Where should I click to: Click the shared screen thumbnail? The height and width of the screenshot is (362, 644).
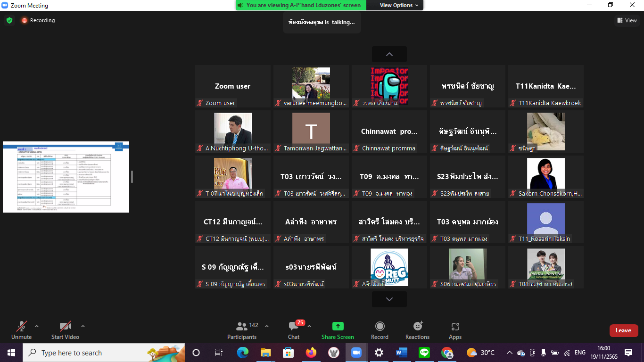coord(66,177)
